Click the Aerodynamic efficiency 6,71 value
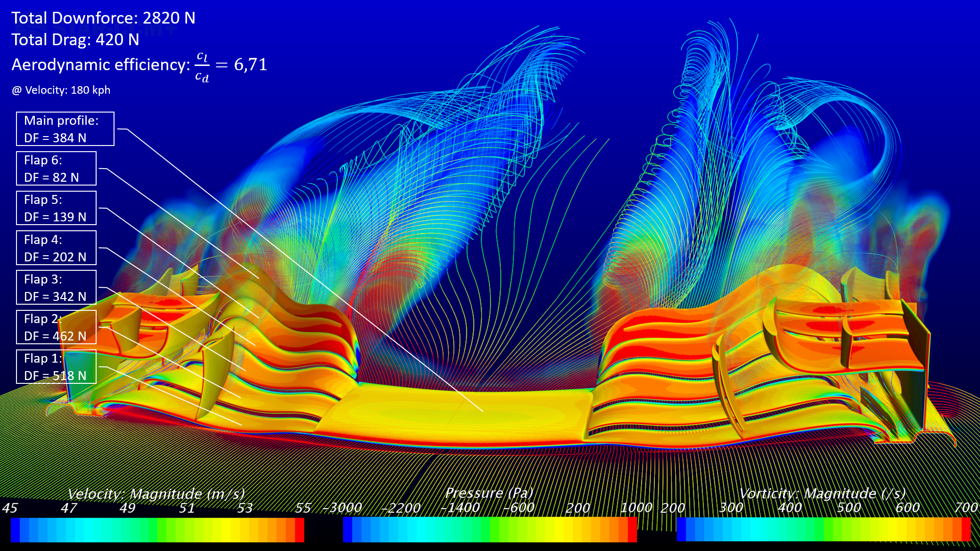Image resolution: width=980 pixels, height=551 pixels. point(251,65)
